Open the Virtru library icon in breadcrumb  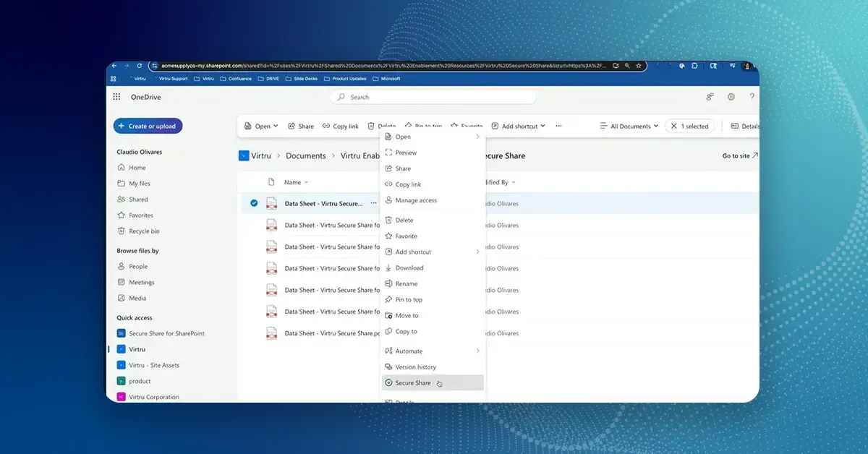[244, 155]
